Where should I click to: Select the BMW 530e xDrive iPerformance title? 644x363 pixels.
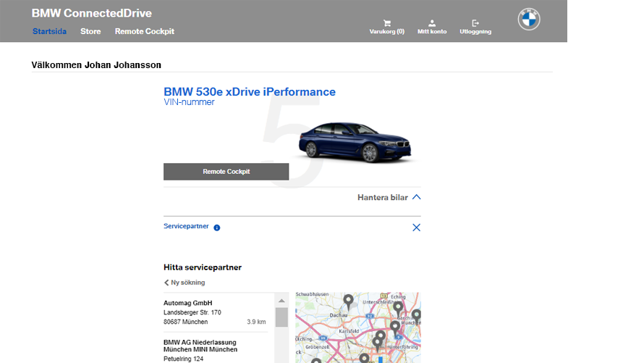250,92
